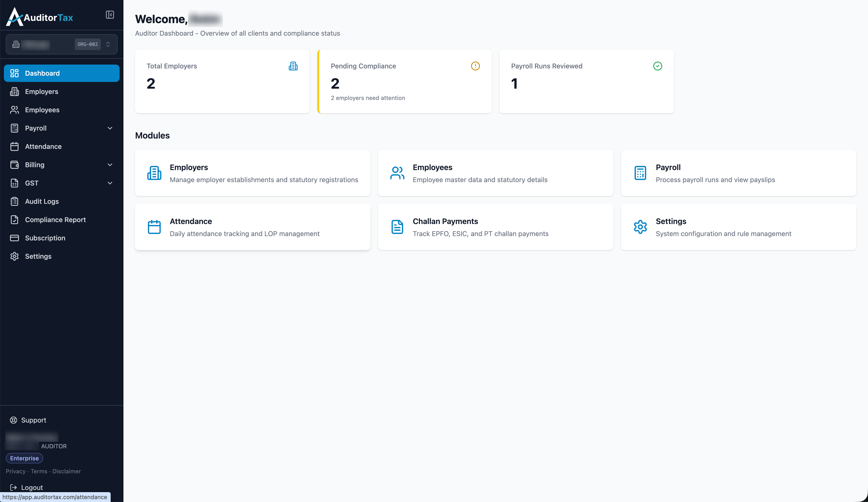868x502 pixels.
Task: Open the Payroll Runs Reviewed card
Action: 587,81
